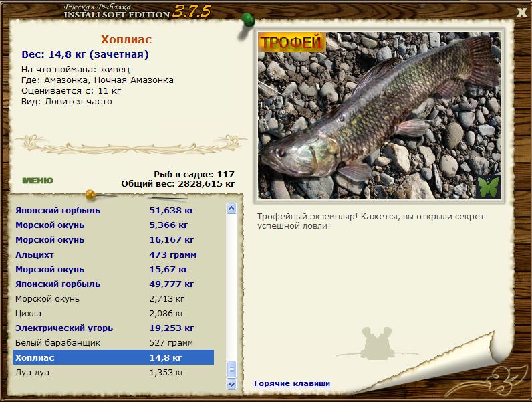Image resolution: width=532 pixels, height=402 pixels.
Task: Select Японский горбыль 51,638 кг row
Action: pyautogui.click(x=114, y=210)
